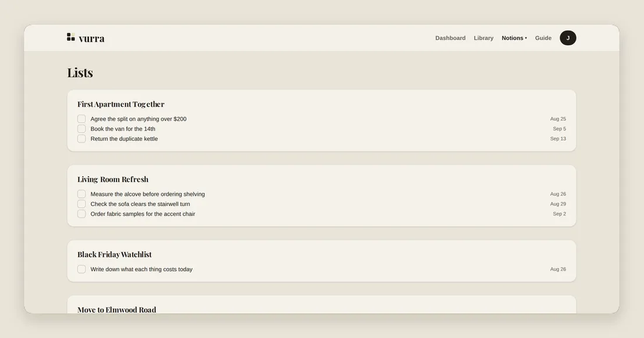Click the vurra logo icon

click(x=71, y=37)
